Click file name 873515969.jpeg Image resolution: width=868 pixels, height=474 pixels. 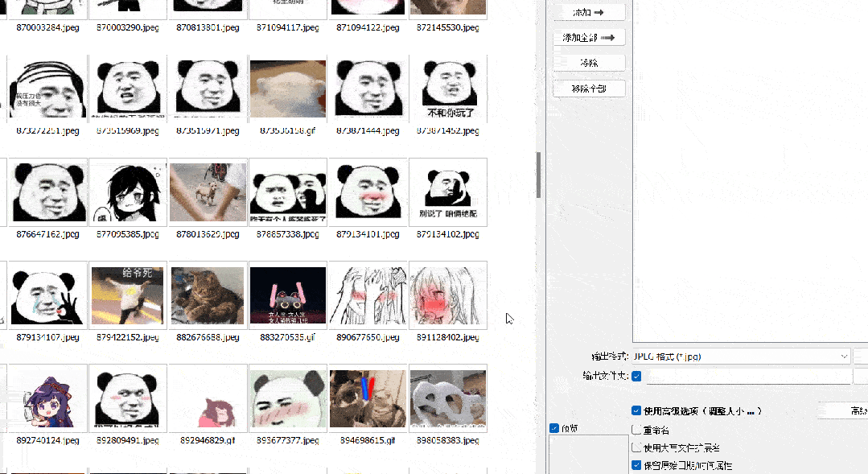pos(128,130)
